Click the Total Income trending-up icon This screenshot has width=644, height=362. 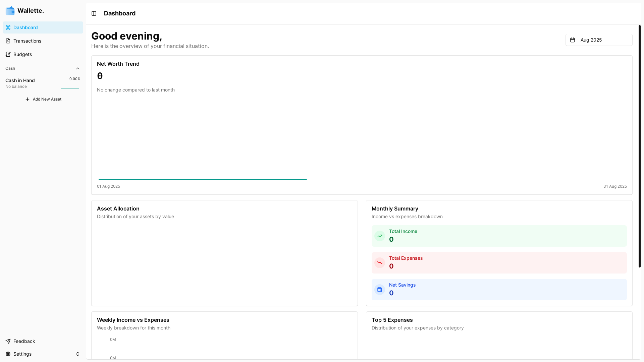coord(380,236)
